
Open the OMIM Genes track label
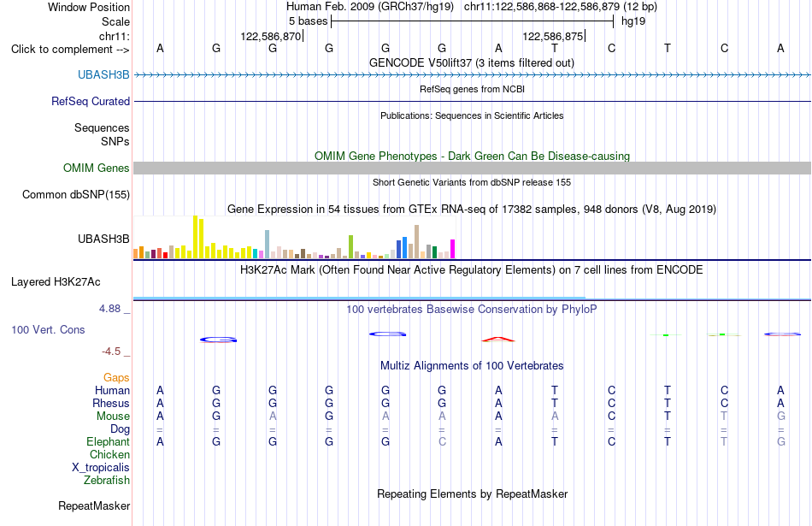97,168
